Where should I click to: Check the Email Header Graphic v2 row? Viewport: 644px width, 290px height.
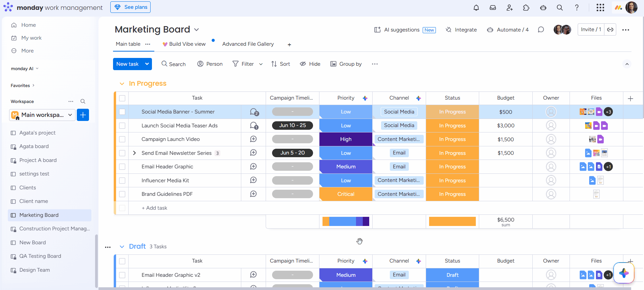pyautogui.click(x=122, y=275)
